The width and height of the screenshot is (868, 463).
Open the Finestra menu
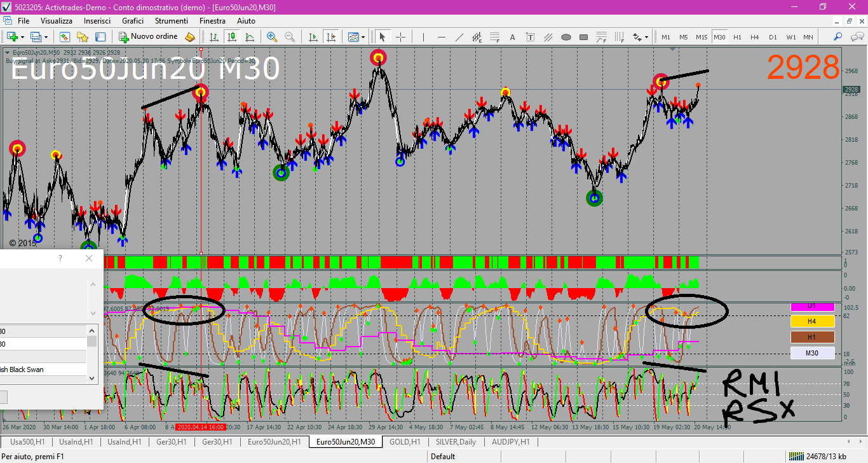coord(212,21)
